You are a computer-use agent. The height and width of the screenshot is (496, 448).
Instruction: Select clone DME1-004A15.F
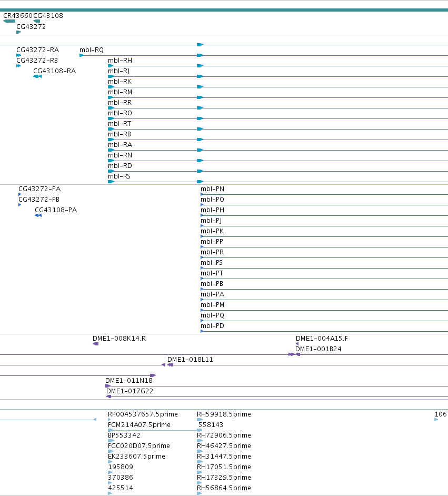click(x=322, y=339)
